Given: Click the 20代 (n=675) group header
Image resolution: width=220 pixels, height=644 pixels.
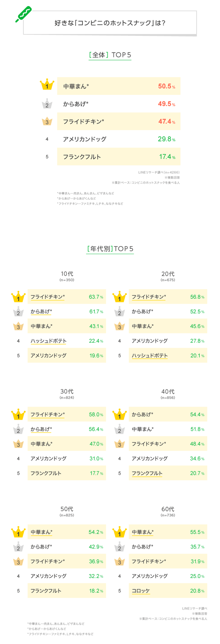Looking at the screenshot, I should pyautogui.click(x=168, y=276).
